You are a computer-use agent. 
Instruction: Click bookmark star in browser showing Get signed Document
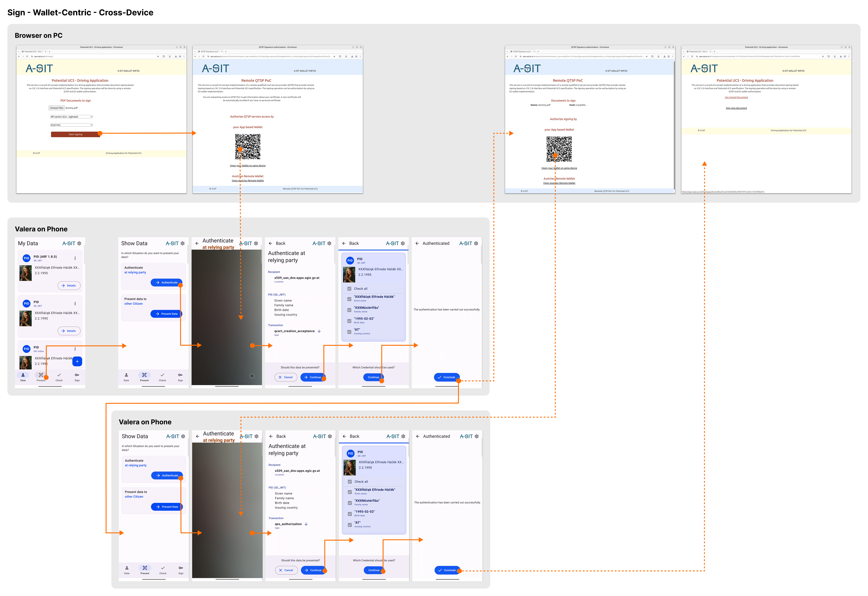click(x=823, y=56)
